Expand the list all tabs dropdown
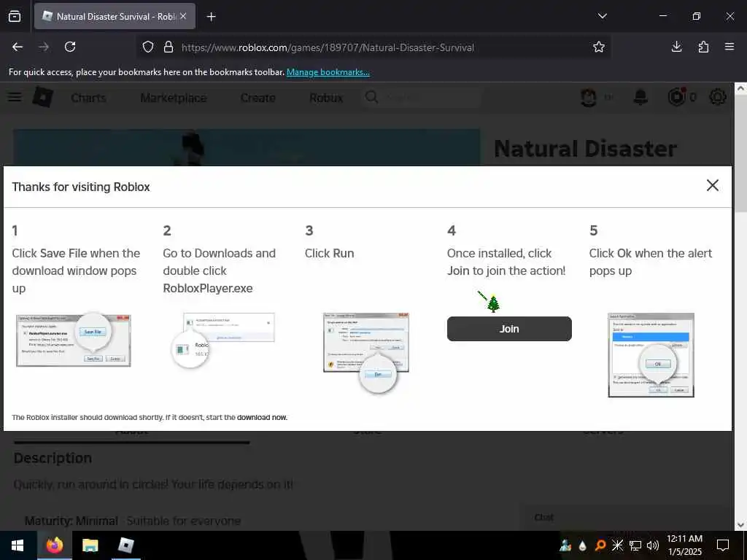The image size is (747, 560). tap(602, 16)
